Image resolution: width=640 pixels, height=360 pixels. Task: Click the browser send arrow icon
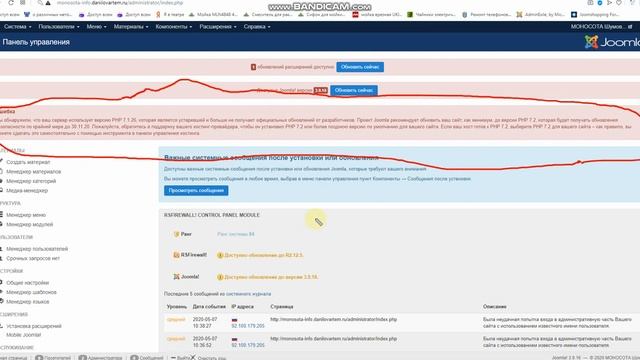[609, 2]
